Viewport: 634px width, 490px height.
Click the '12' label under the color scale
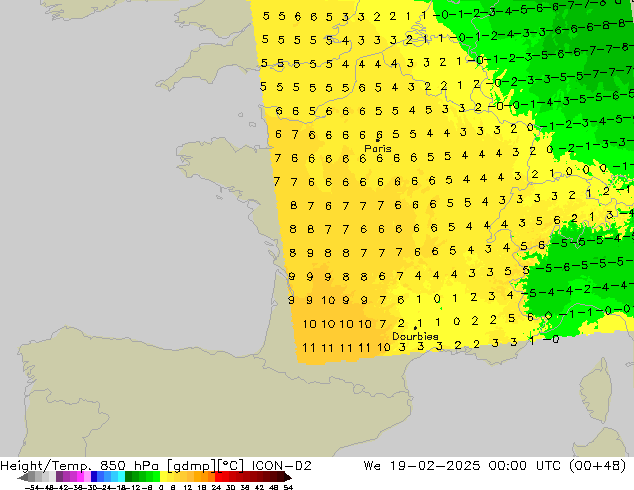[x=188, y=488]
